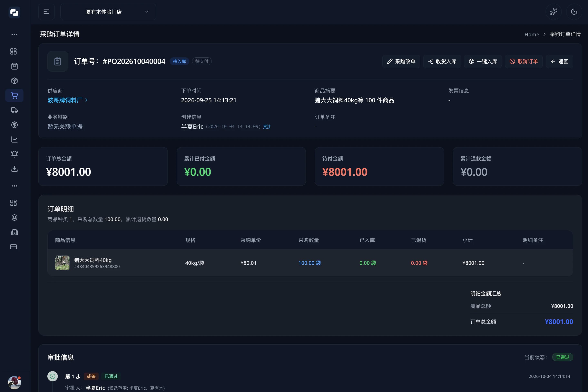The image size is (588, 392).
Task: Expand the 夏有木体验门店 store dropdown
Action: tap(108, 12)
